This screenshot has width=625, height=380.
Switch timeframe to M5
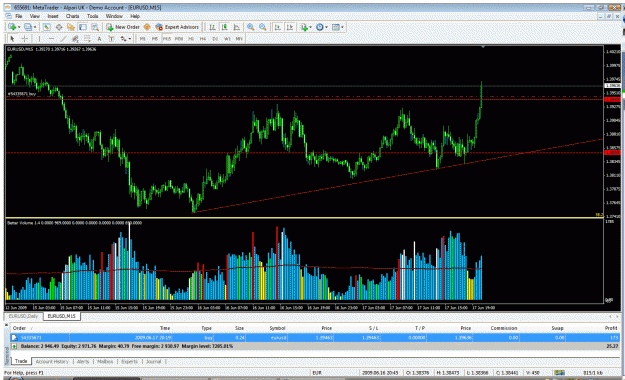tap(155, 39)
